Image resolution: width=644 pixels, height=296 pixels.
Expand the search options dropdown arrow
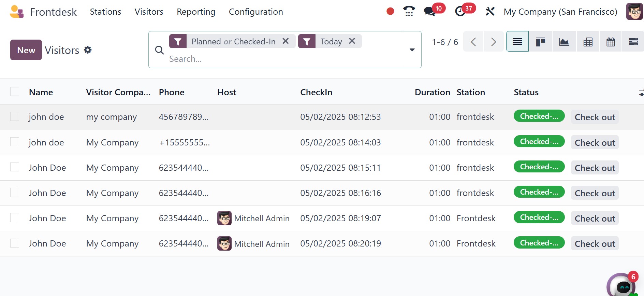pos(412,50)
